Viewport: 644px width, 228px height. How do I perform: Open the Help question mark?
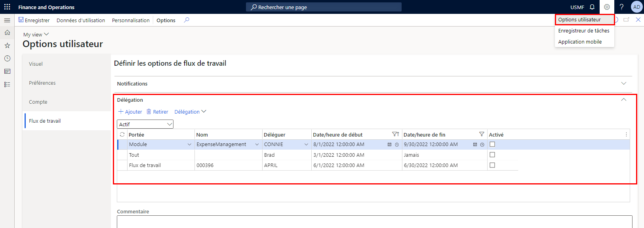[621, 7]
